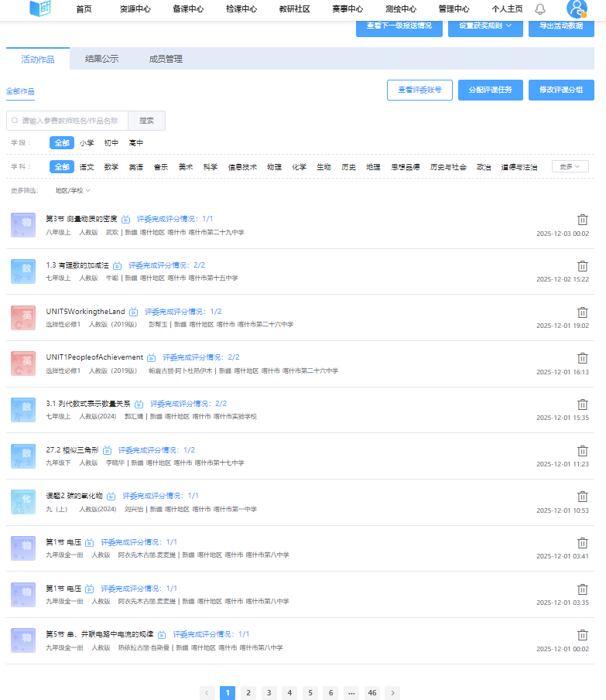Open scoring status of 27.2 相似三角形
606x700 pixels.
[x=157, y=450]
